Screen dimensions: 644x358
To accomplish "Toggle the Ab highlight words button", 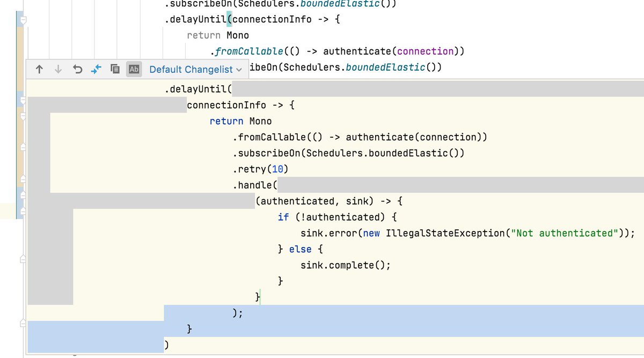I will tap(134, 69).
